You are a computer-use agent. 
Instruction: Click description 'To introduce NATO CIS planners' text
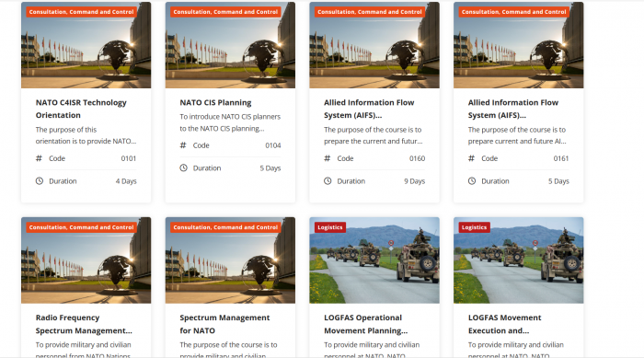tap(230, 122)
